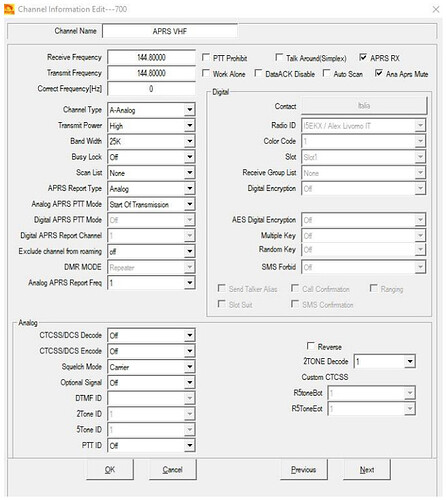Toggle the Work Alone checkbox
The width and height of the screenshot is (446, 500).
coord(206,73)
